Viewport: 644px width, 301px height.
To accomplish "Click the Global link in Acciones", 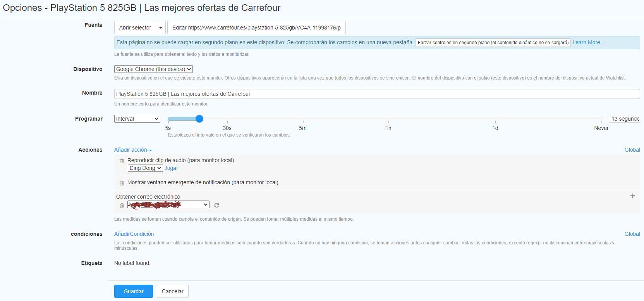I will (632, 150).
